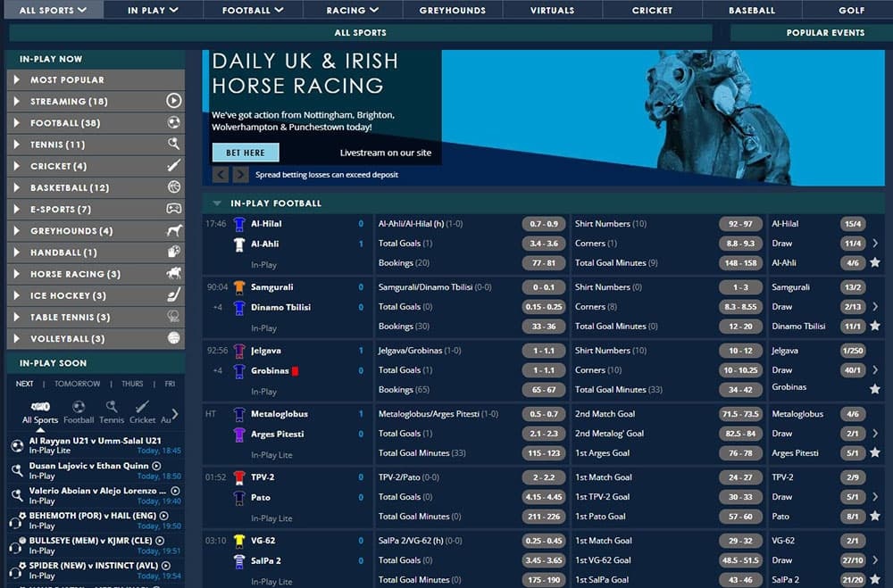Show next banner with right carousel arrow
Screen dimensions: 893x588
click(241, 175)
